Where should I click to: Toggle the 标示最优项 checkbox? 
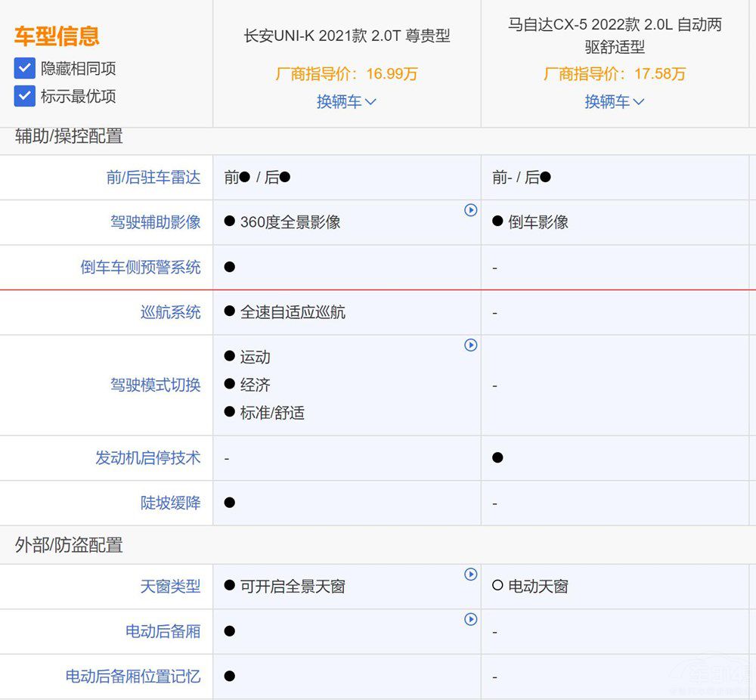pos(25,96)
